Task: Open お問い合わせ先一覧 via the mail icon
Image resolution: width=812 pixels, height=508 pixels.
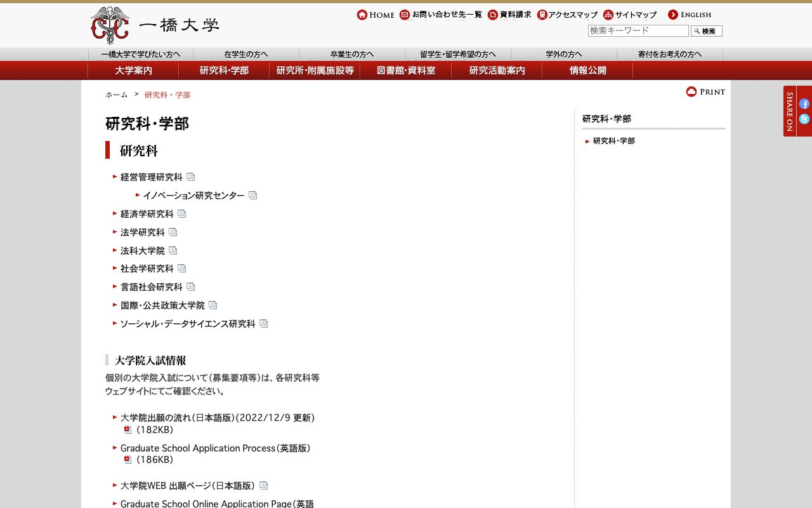Action: pos(404,14)
